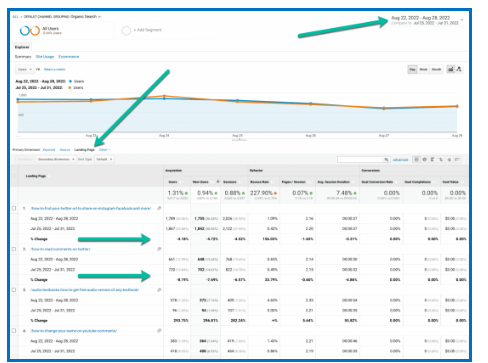Select the term cloud view icon
Image resolution: width=488 pixels, height=363 pixels.
coord(449,160)
